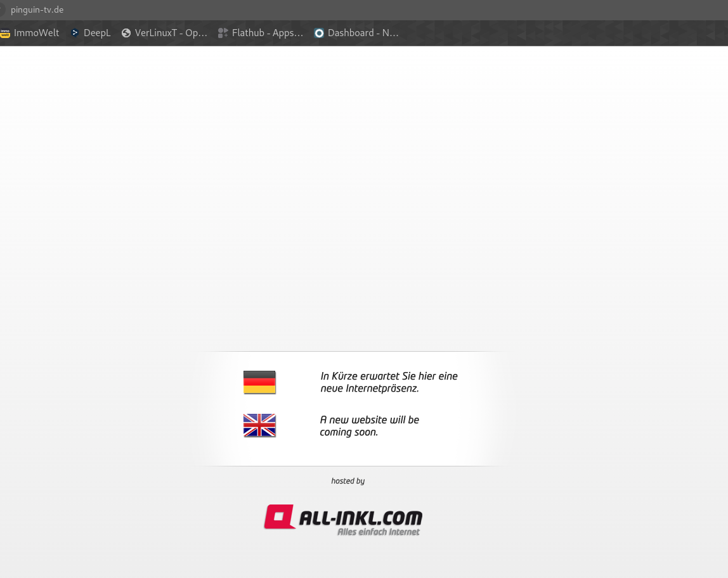The height and width of the screenshot is (578, 728).
Task: Click the red ALL-INKL logo symbol
Action: [280, 517]
